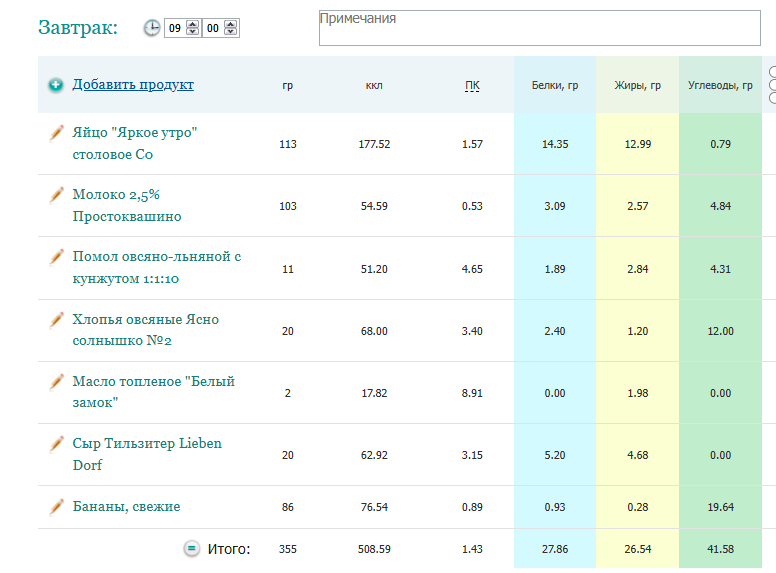Decrease the breakfast minutes with the down arrow
This screenshot has width=776, height=573.
[x=231, y=32]
